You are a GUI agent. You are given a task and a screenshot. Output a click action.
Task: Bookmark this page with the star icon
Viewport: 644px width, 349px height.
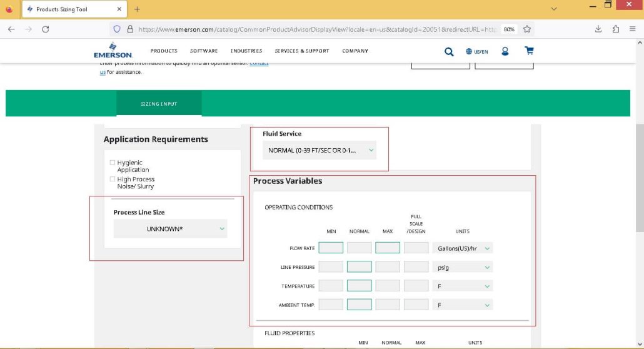click(527, 29)
